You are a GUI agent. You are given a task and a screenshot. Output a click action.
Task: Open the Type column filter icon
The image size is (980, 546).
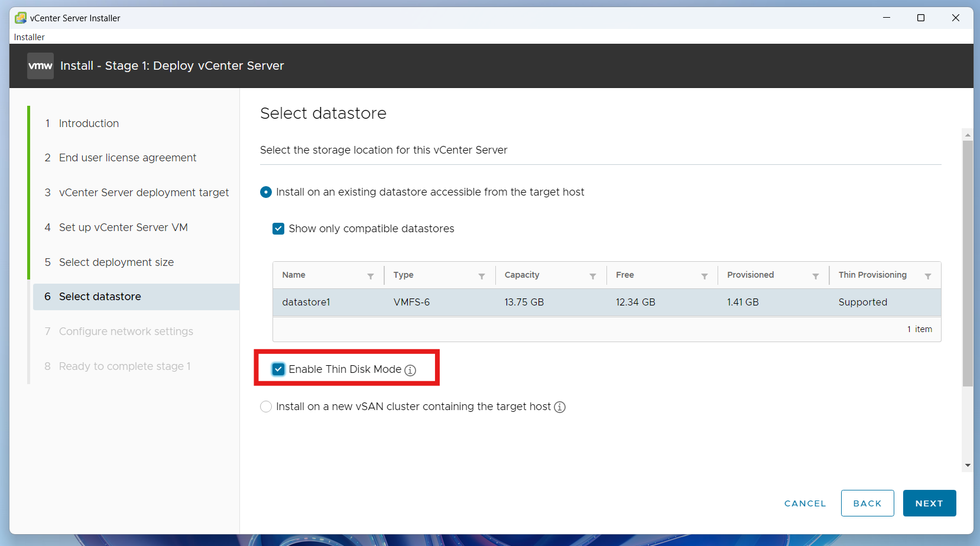(x=482, y=276)
